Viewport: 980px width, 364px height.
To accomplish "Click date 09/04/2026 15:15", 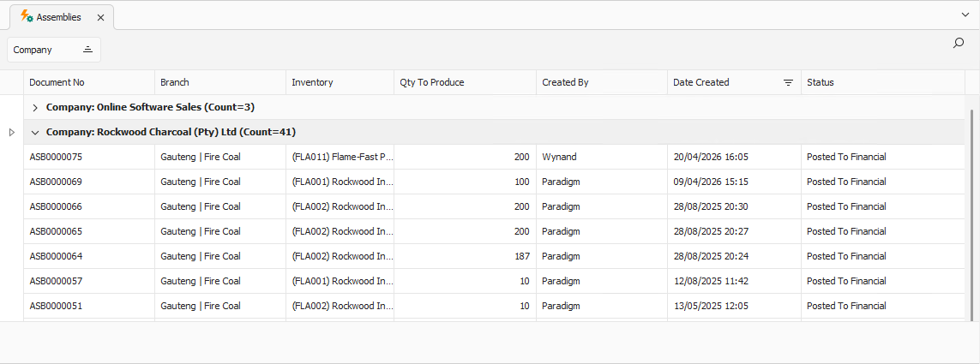I will (x=711, y=182).
